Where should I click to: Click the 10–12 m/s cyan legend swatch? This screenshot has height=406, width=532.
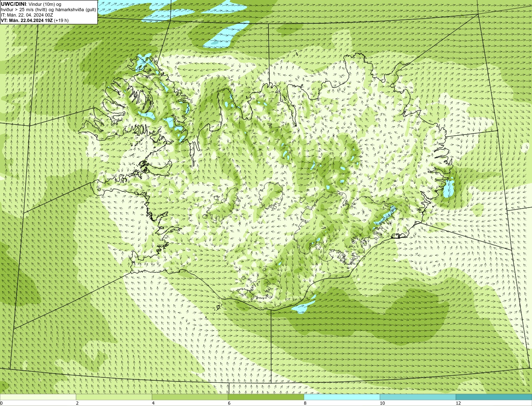click(x=418, y=397)
